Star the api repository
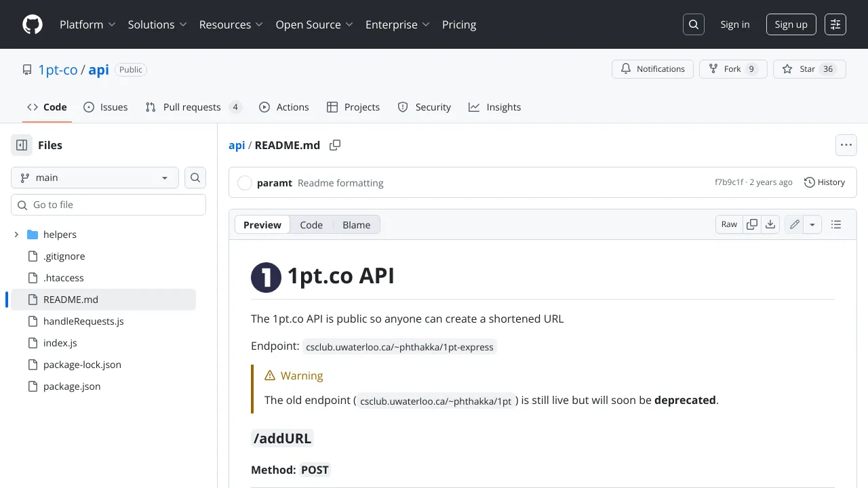The width and height of the screenshot is (868, 488). (810, 69)
